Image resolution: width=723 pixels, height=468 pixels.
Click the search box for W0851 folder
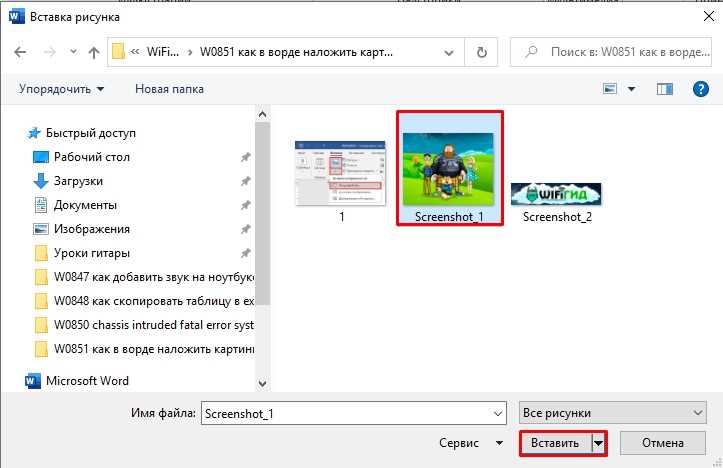pyautogui.click(x=610, y=52)
